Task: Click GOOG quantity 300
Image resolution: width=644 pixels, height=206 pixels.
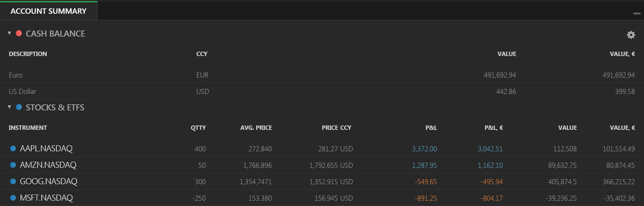Action: pyautogui.click(x=200, y=182)
